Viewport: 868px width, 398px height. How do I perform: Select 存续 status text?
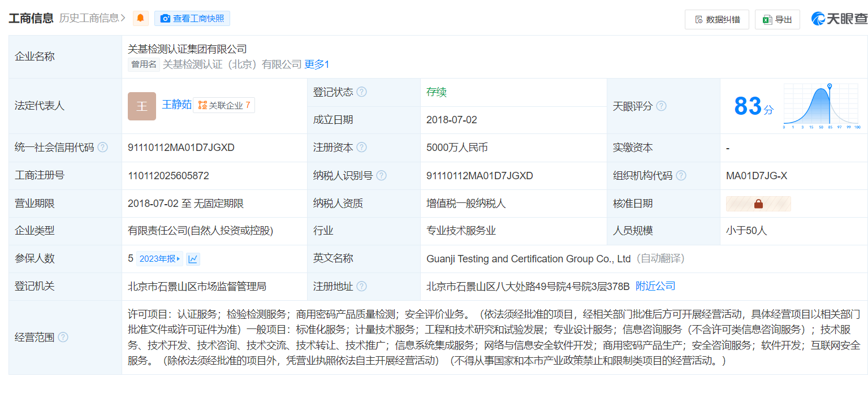pos(437,92)
